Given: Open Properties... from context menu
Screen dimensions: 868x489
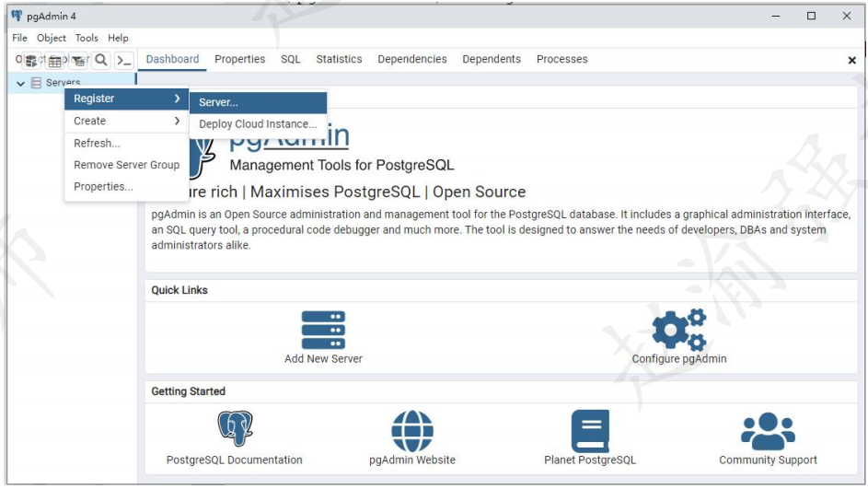Looking at the screenshot, I should [126, 187].
